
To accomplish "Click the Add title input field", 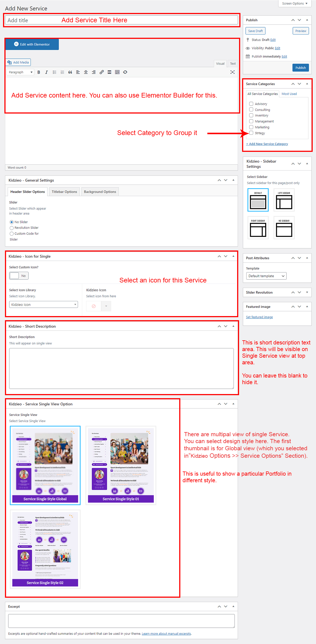I will [x=121, y=20].
